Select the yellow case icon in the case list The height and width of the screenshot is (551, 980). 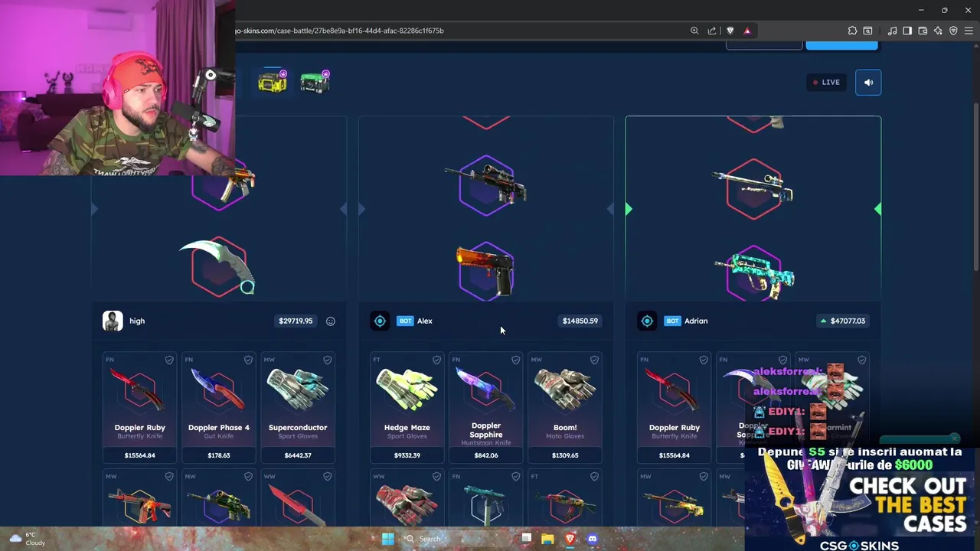273,81
